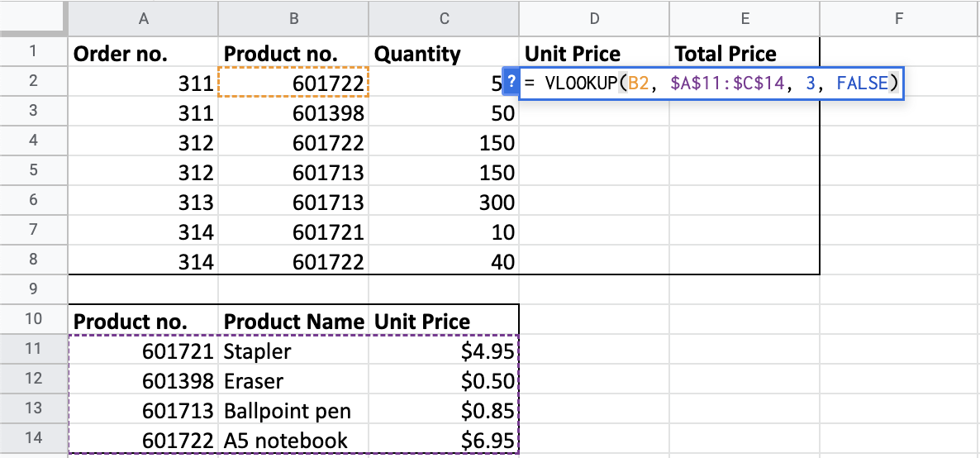Image resolution: width=980 pixels, height=458 pixels.
Task: Select row 10 header
Action: tap(33, 319)
